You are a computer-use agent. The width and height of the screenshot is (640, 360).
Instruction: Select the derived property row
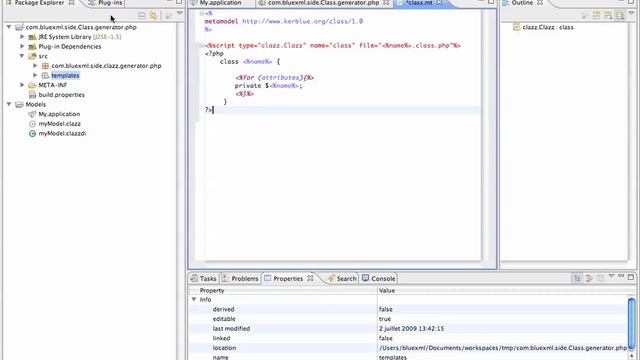(x=408, y=309)
